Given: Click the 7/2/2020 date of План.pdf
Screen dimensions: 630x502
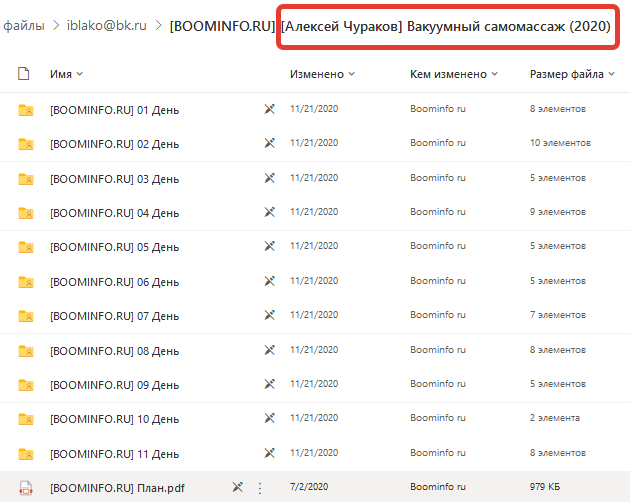Looking at the screenshot, I should tap(309, 487).
